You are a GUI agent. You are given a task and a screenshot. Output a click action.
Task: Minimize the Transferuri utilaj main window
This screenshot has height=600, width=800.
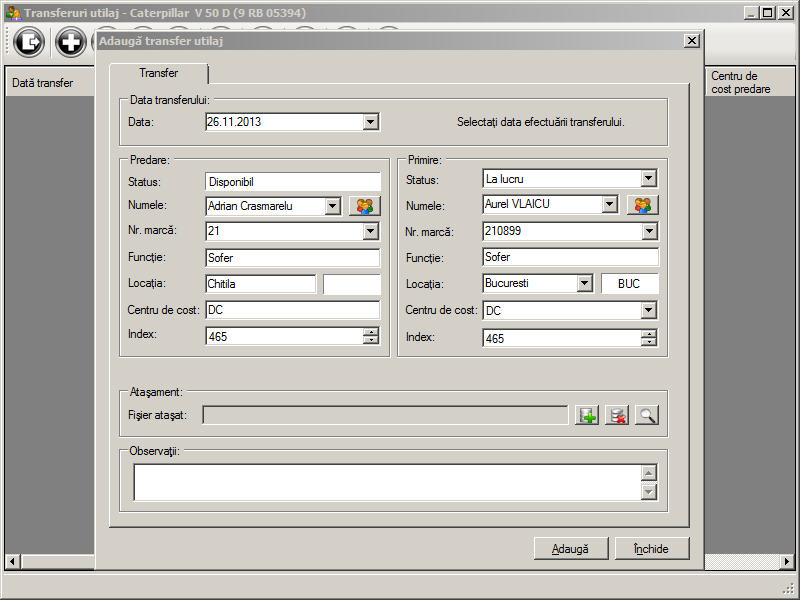click(751, 13)
